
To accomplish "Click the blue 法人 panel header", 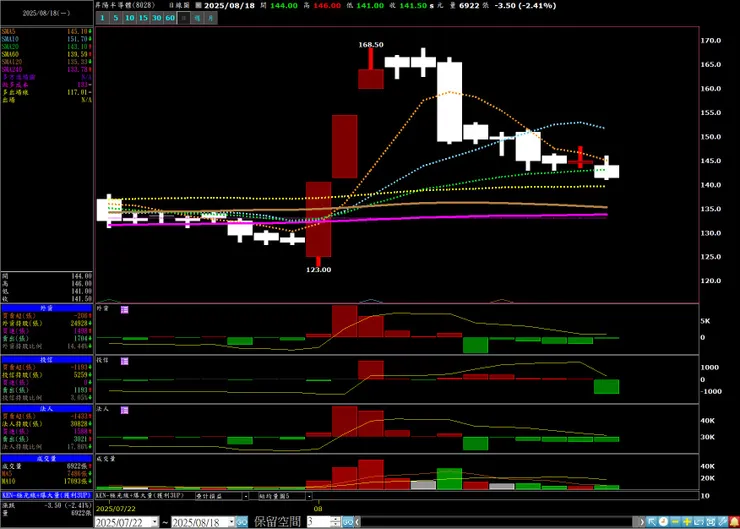I will coord(47,409).
